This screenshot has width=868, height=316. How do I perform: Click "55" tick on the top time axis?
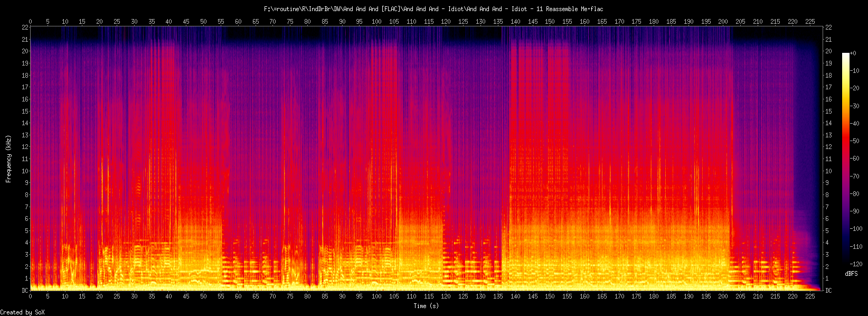click(221, 22)
